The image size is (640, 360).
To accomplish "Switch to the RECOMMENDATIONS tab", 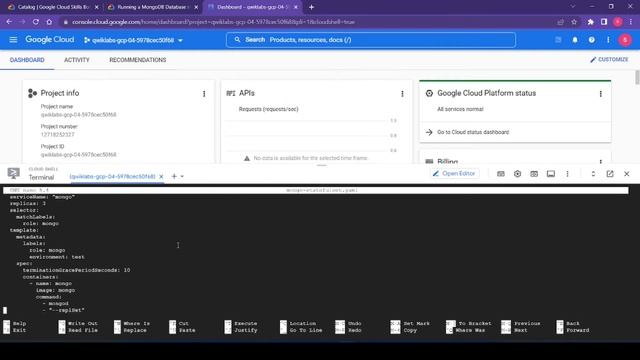I will (138, 60).
